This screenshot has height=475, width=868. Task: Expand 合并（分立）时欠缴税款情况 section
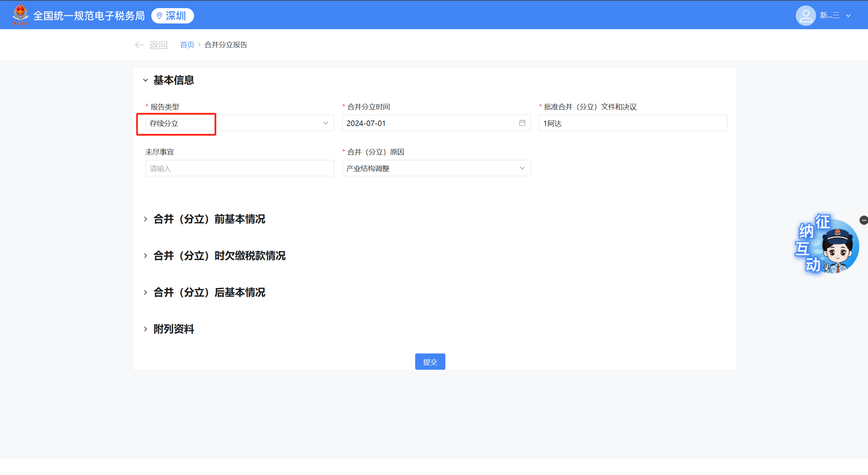(x=146, y=256)
